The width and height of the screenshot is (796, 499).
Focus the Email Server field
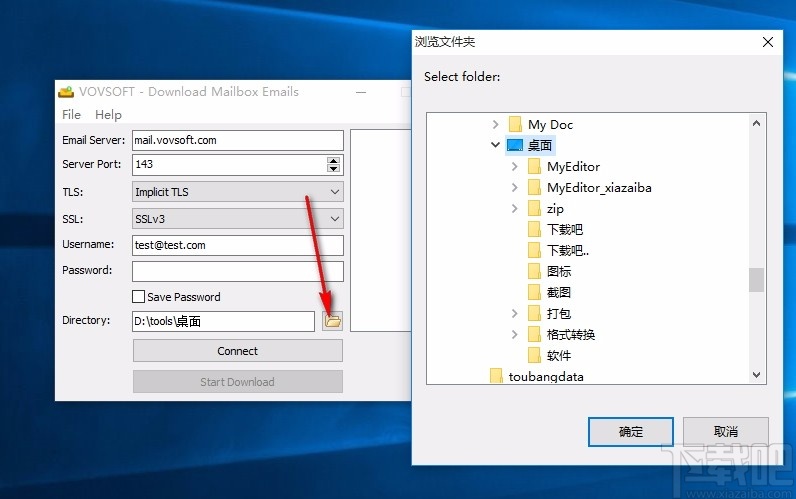click(x=238, y=140)
